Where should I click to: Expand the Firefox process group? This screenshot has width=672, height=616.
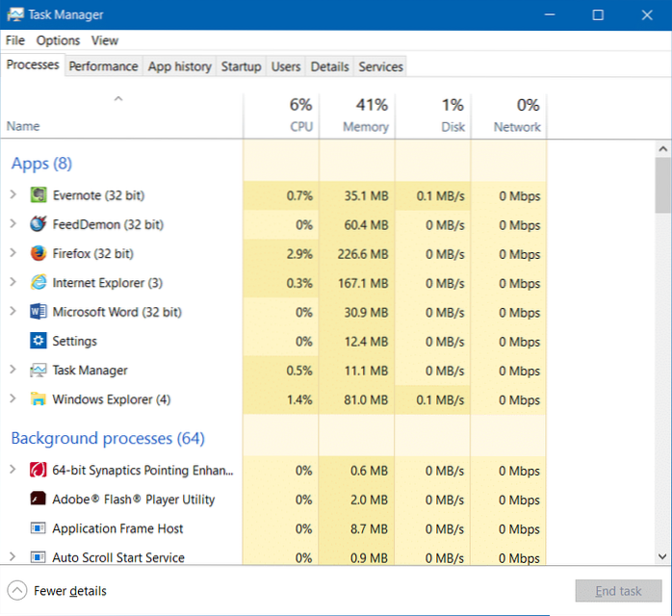click(x=13, y=254)
